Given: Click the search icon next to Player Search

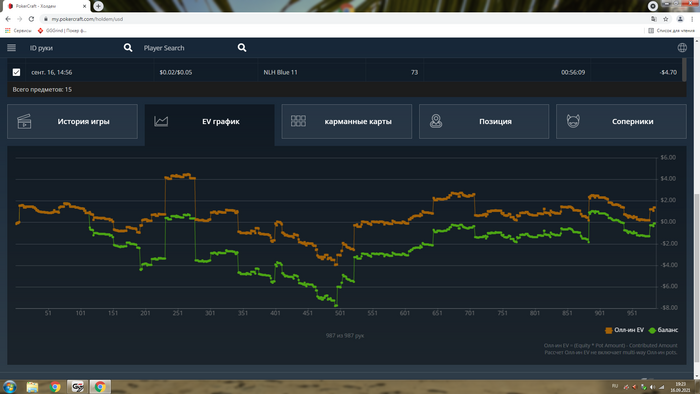Looking at the screenshot, I should pos(242,48).
